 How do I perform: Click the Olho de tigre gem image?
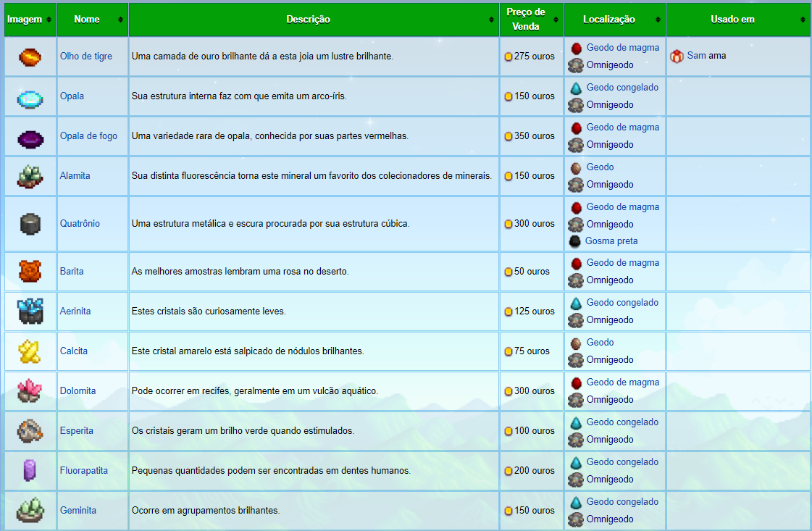click(x=30, y=57)
